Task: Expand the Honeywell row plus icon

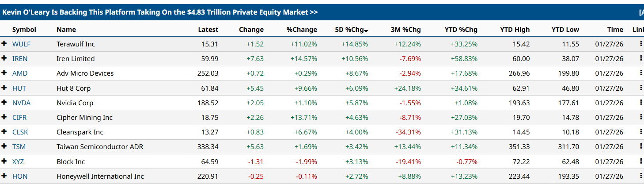Action: (x=4, y=176)
